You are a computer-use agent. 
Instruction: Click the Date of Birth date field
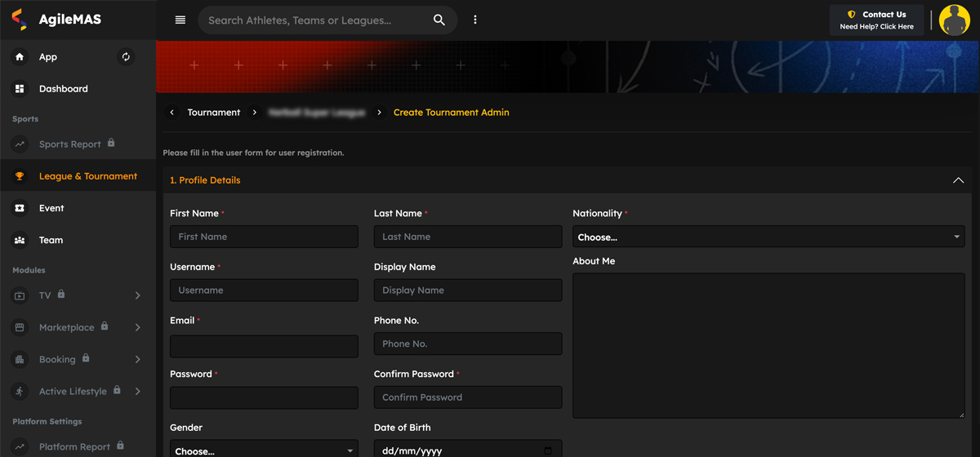tap(468, 449)
